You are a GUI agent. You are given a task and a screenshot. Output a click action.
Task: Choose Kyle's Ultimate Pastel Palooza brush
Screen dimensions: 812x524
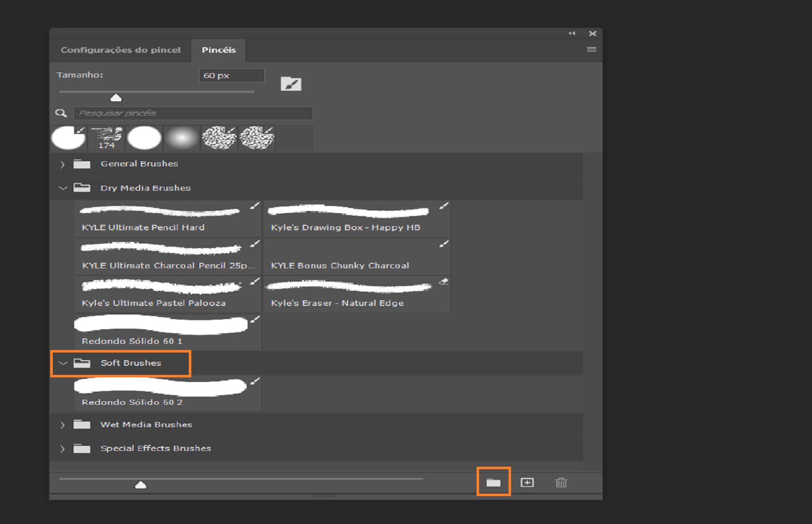[168, 295]
